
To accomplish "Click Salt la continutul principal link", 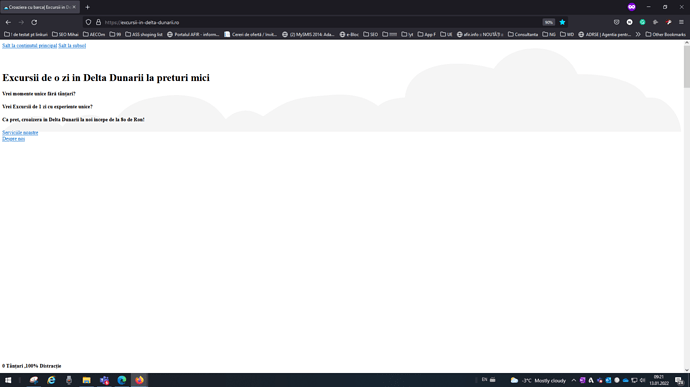I will click(29, 46).
